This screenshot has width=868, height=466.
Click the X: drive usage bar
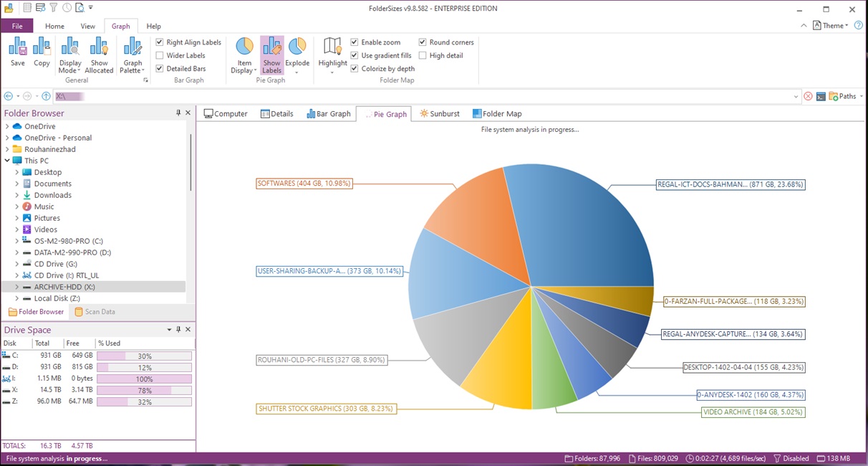pyautogui.click(x=144, y=390)
